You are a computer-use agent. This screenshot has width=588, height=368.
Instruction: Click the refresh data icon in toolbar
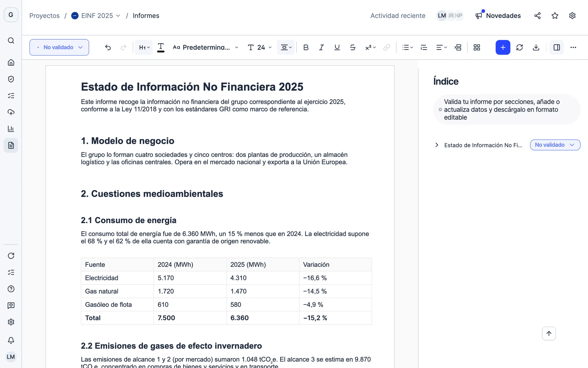tap(519, 47)
